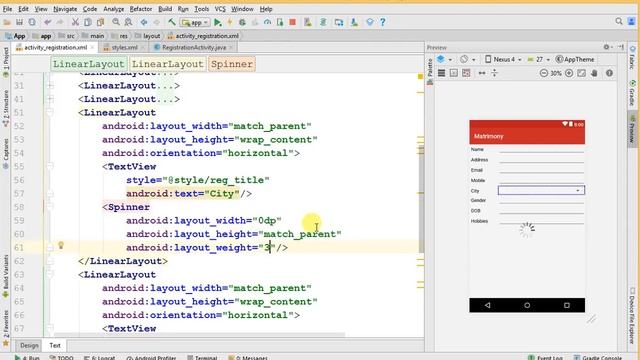Click the layout folder in navigation bar

pyautogui.click(x=147, y=36)
